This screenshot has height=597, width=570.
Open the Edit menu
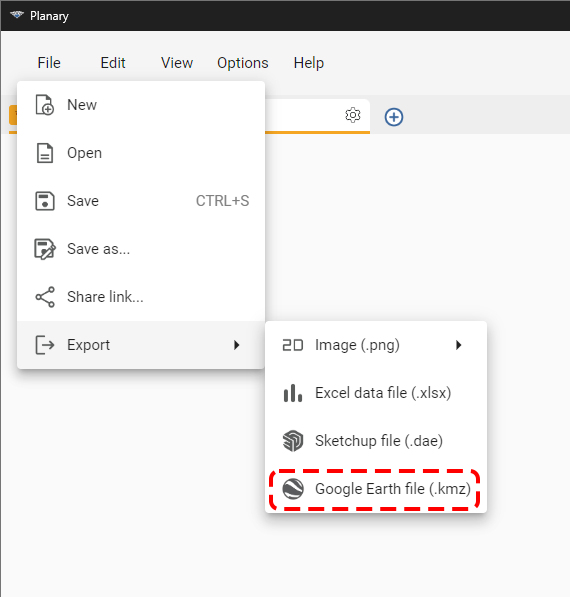click(x=113, y=63)
